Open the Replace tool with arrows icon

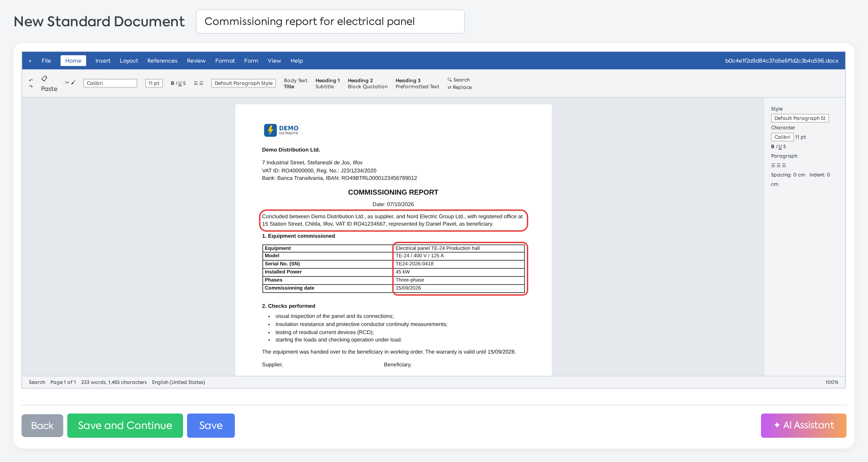tap(460, 87)
